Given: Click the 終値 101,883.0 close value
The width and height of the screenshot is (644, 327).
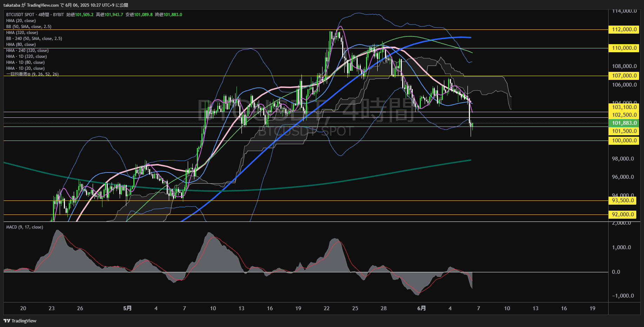Looking at the screenshot, I should (168, 15).
